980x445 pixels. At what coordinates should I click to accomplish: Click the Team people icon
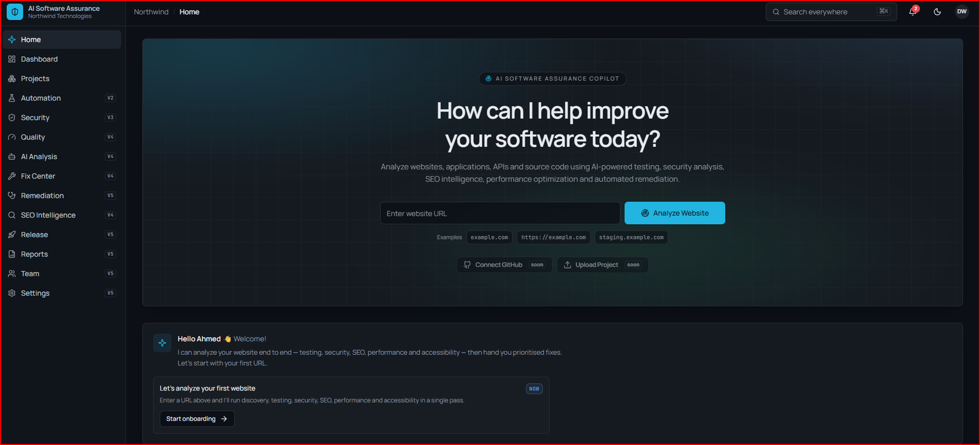pos(12,274)
